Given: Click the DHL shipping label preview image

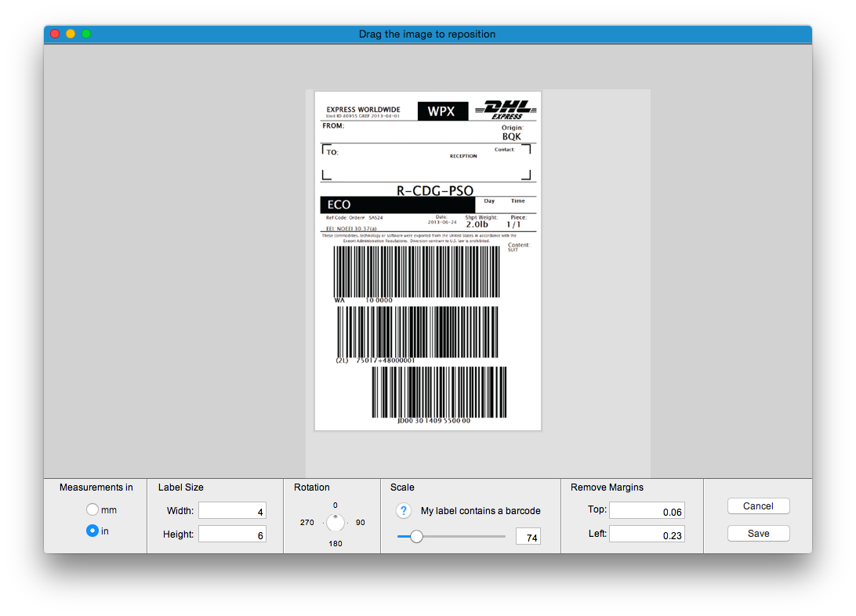Looking at the screenshot, I should tap(427, 260).
